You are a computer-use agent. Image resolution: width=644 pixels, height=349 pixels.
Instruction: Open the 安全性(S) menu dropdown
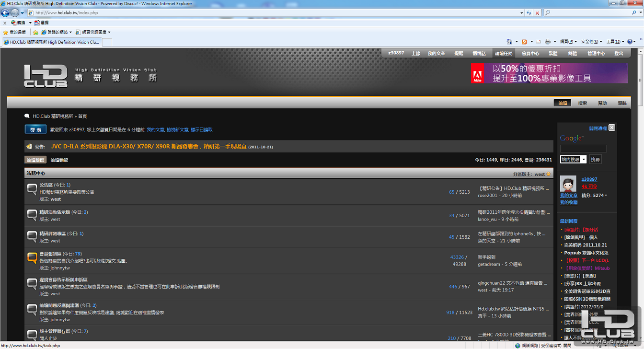[592, 42]
